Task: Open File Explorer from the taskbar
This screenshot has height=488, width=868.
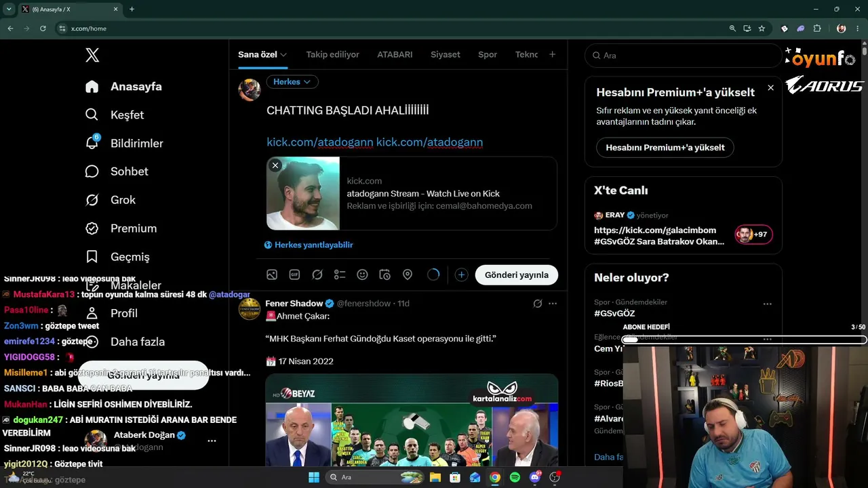Action: click(x=435, y=477)
